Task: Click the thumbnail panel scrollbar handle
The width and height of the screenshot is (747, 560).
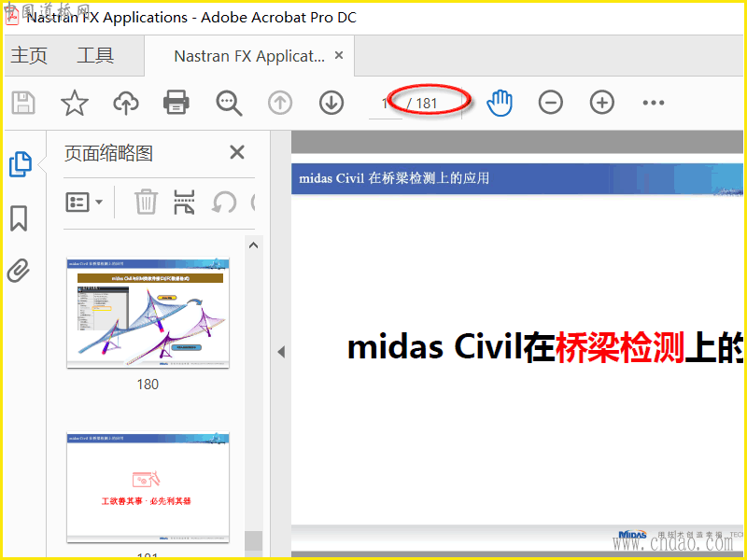Action: click(253, 541)
